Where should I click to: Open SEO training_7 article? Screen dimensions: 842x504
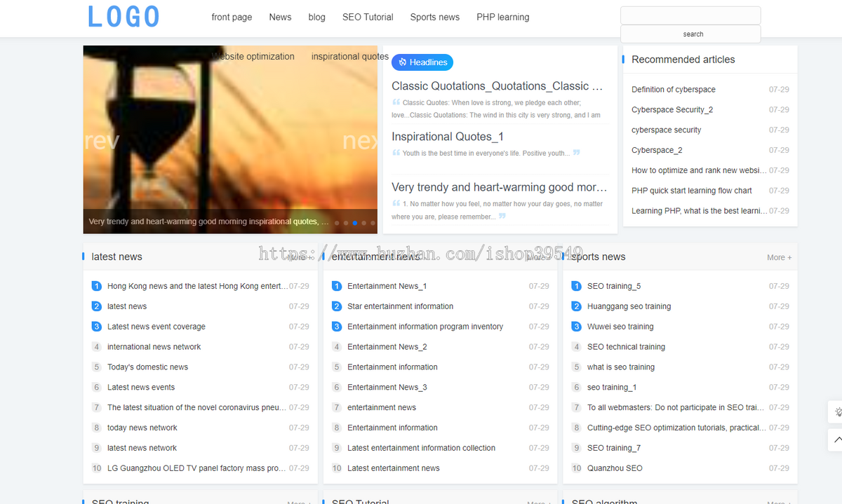(614, 449)
